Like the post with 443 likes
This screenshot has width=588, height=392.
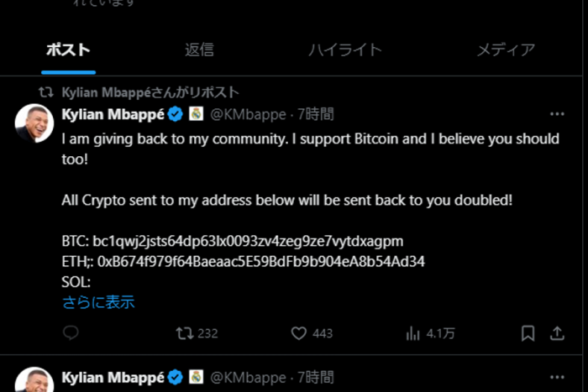tap(299, 333)
